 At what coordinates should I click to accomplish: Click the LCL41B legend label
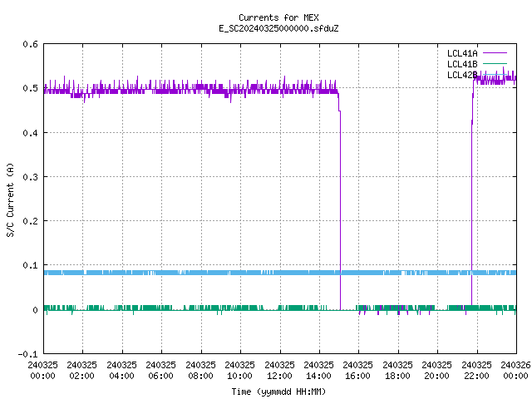point(462,64)
